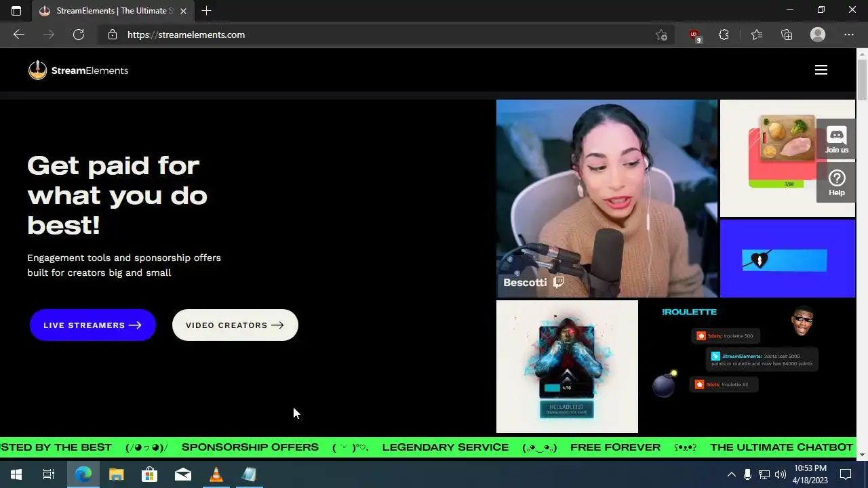This screenshot has width=868, height=488.
Task: Refresh the current page
Action: tap(79, 35)
